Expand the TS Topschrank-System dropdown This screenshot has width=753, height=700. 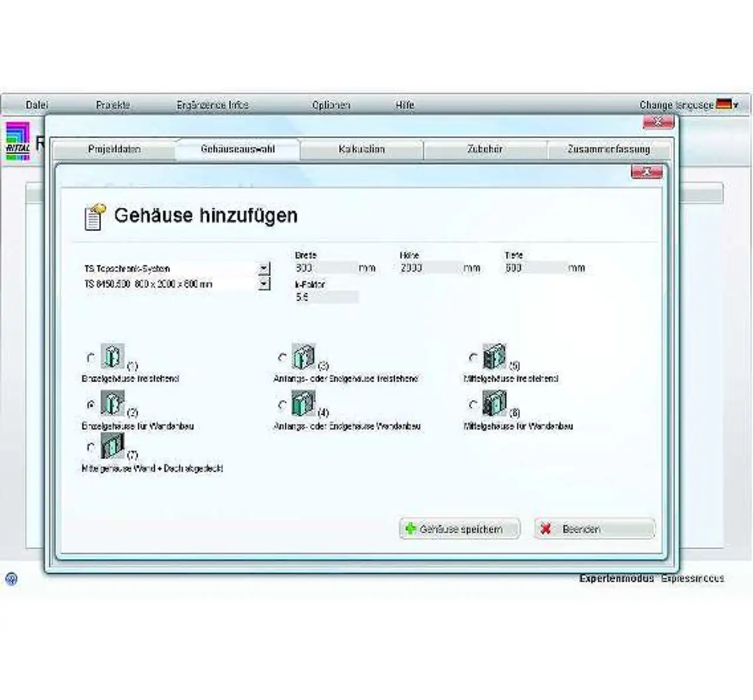point(264,268)
